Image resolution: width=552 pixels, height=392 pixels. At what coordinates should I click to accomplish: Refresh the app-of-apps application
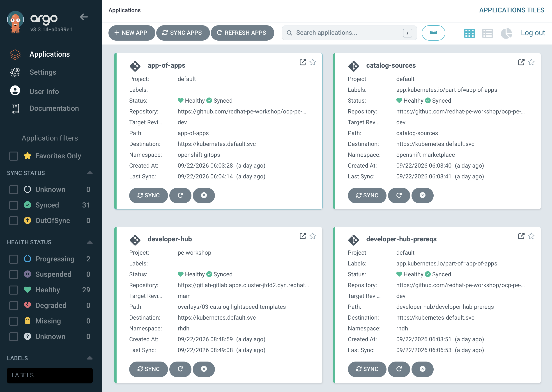click(180, 195)
